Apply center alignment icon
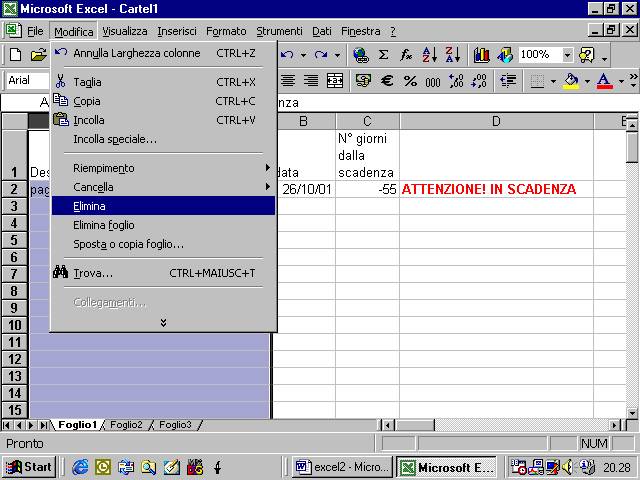 (x=288, y=80)
